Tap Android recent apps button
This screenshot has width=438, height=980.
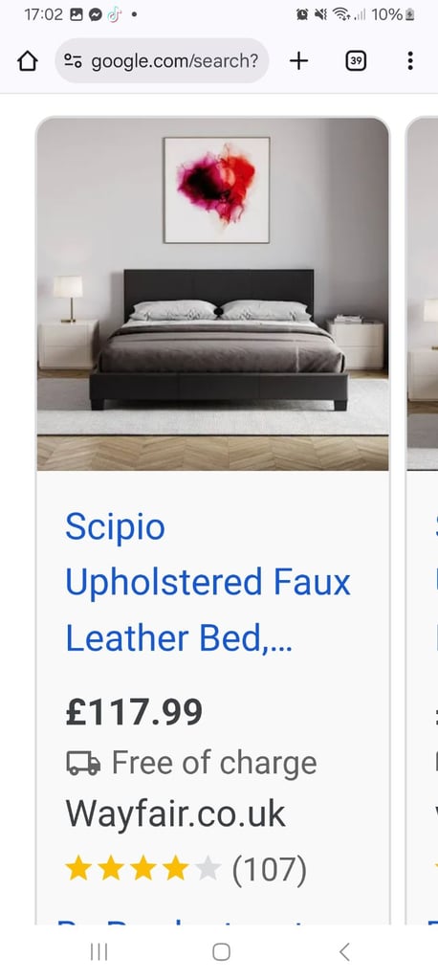[x=99, y=952]
